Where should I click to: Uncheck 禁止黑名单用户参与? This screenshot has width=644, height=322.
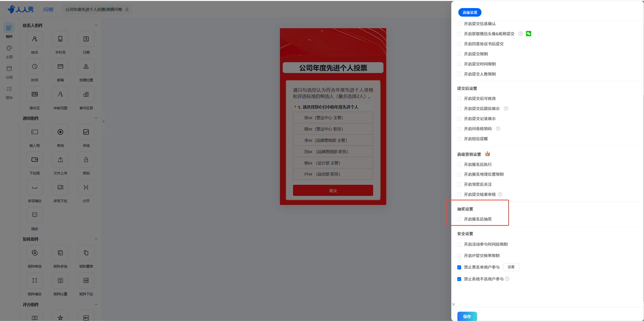click(459, 267)
